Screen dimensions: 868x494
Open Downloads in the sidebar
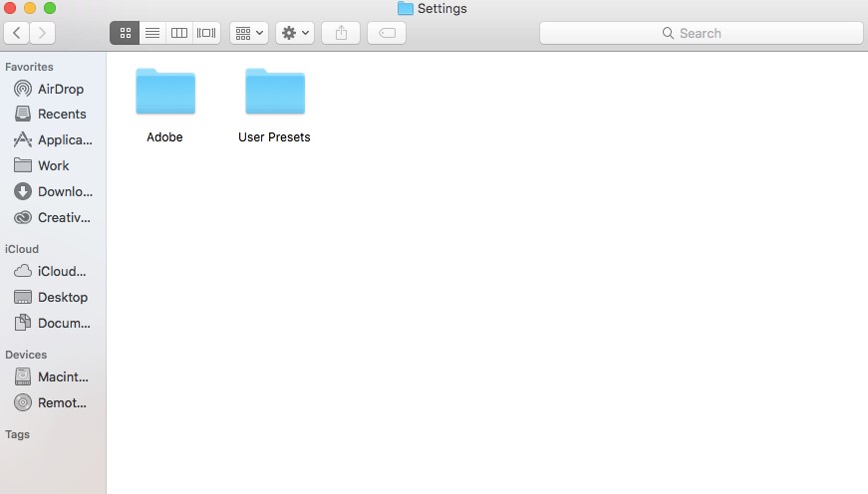(53, 191)
